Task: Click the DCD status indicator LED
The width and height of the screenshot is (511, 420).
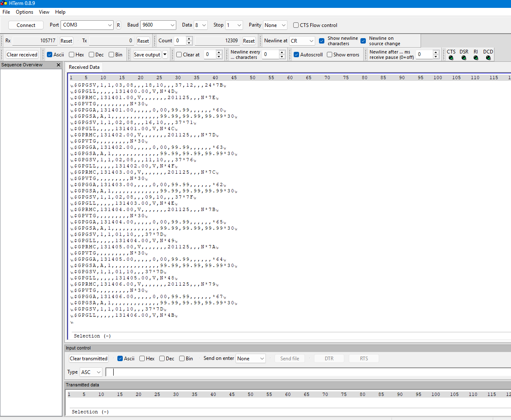Action: pyautogui.click(x=488, y=58)
